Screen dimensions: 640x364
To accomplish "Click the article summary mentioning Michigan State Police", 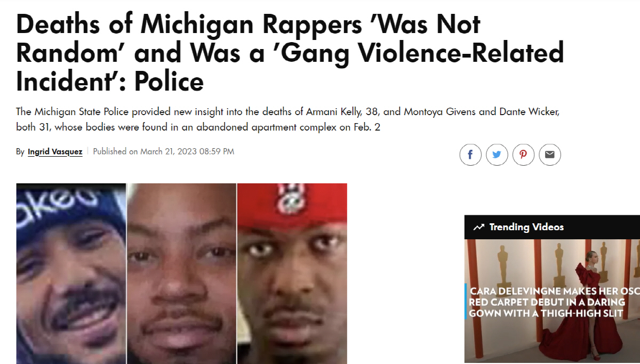I will pos(288,120).
